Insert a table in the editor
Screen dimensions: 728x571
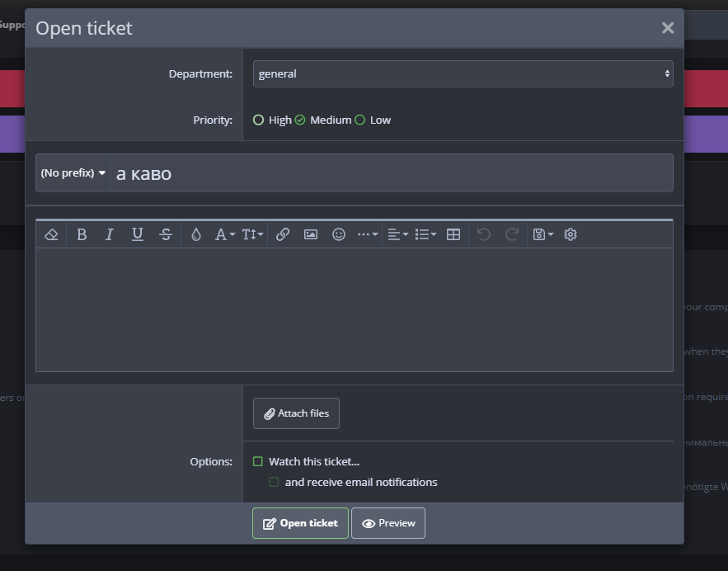click(453, 234)
